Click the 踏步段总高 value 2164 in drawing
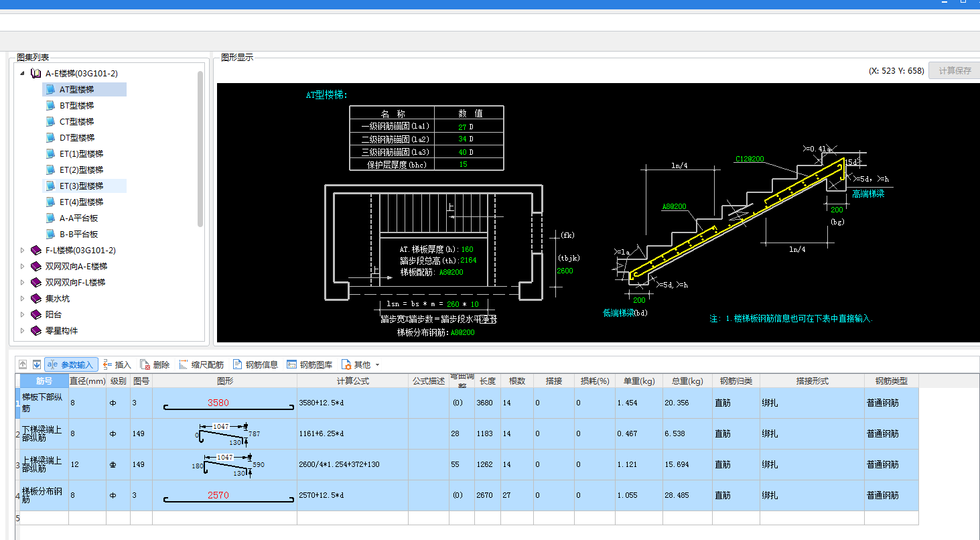The width and height of the screenshot is (980, 540). click(x=468, y=261)
